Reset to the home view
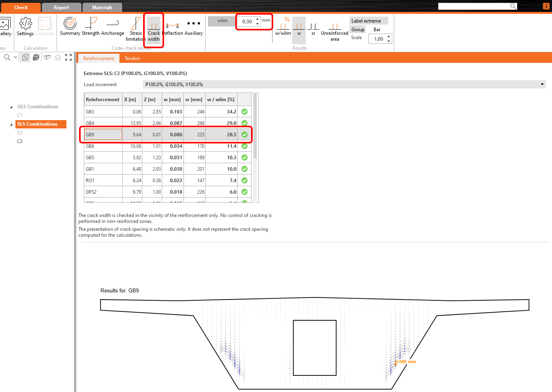 pyautogui.click(x=58, y=57)
